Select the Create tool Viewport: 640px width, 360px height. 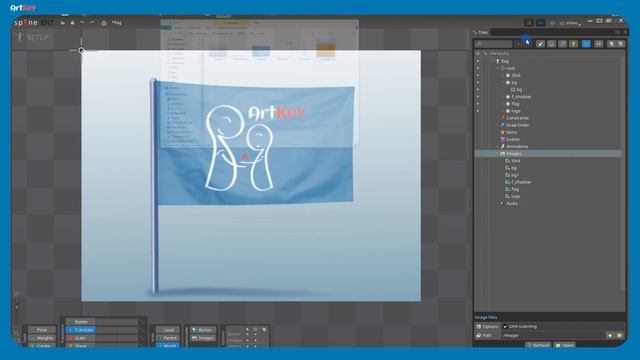click(42, 345)
